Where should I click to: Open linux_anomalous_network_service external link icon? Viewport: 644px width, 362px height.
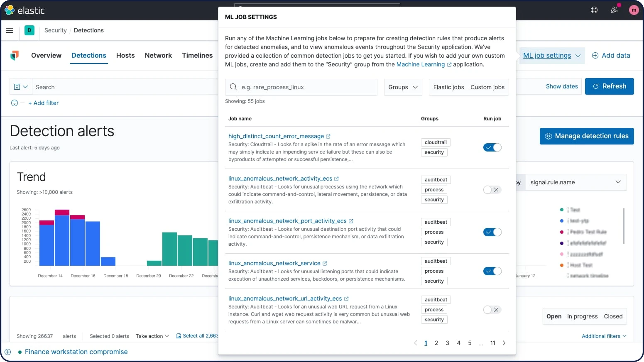[325, 264]
